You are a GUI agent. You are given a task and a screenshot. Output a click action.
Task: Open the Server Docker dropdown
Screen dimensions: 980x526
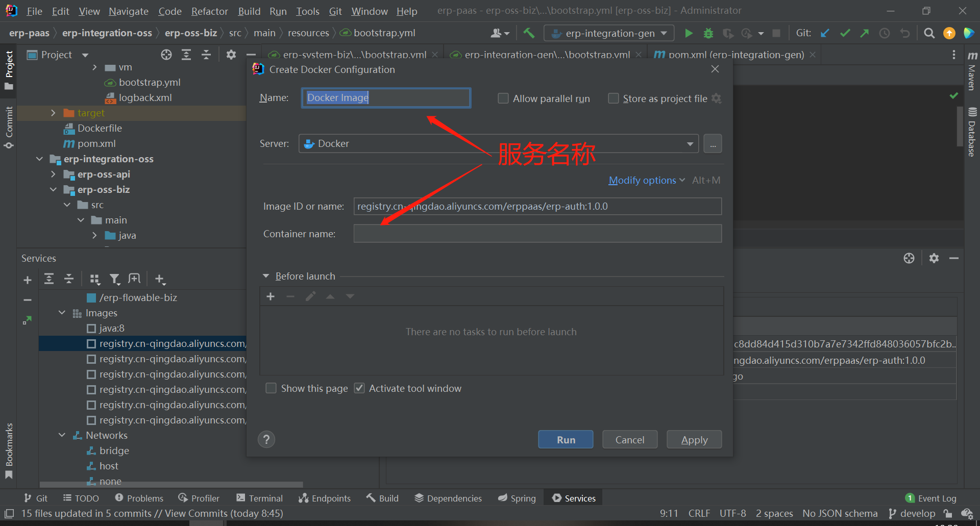tap(499, 144)
